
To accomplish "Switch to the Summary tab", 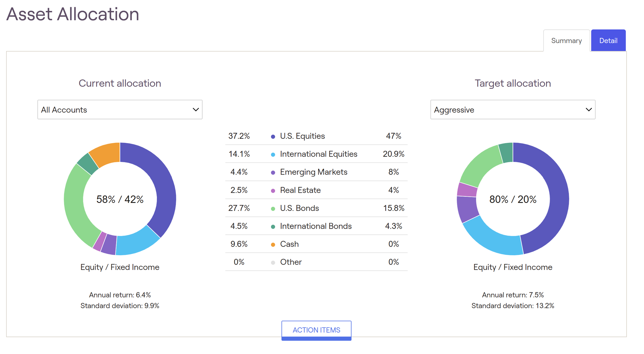I will coord(566,40).
